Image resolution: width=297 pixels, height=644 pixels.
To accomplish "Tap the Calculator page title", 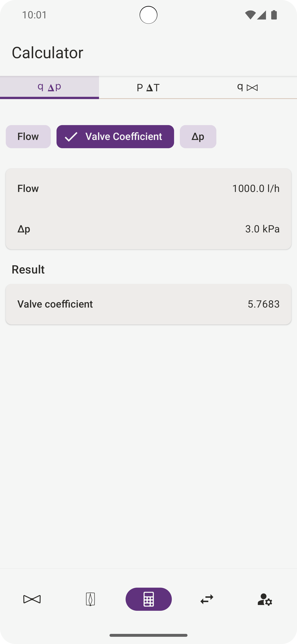I will pyautogui.click(x=47, y=52).
